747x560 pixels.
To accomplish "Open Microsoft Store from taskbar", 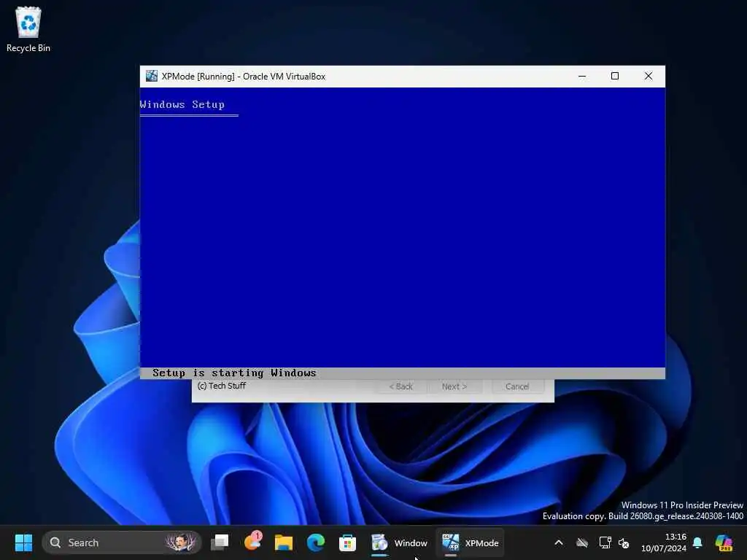I will pos(347,542).
